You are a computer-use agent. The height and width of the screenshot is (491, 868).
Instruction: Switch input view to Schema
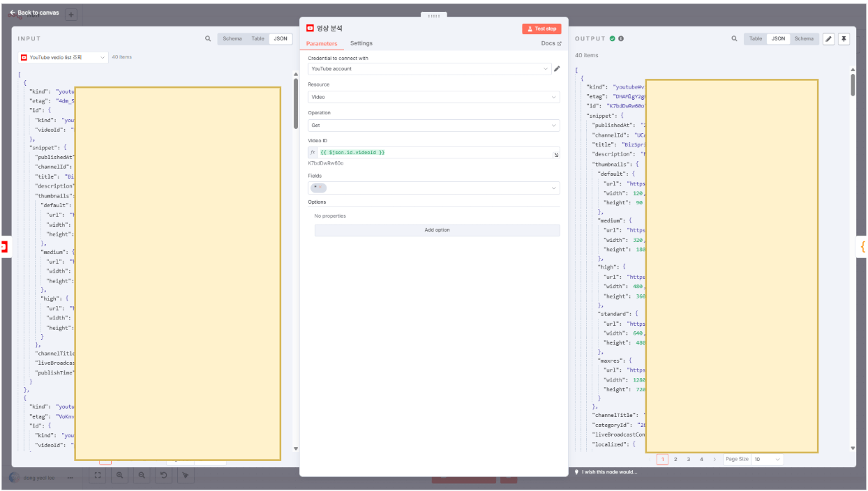232,39
